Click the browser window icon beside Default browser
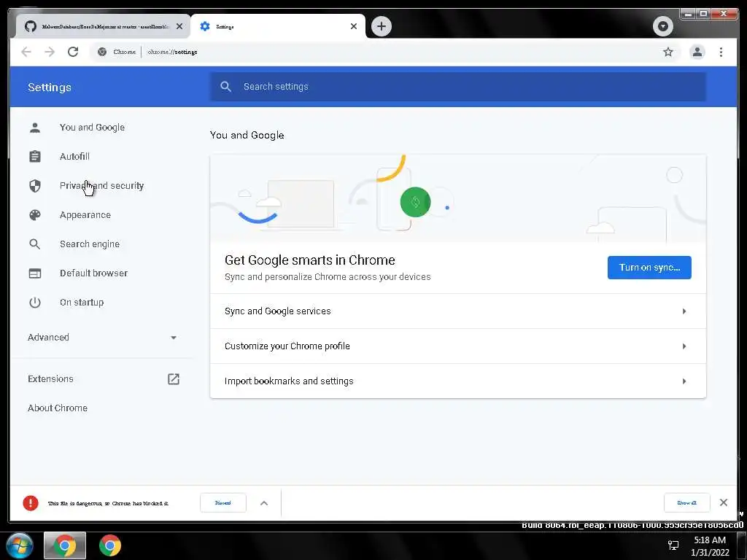747x560 pixels. [35, 273]
